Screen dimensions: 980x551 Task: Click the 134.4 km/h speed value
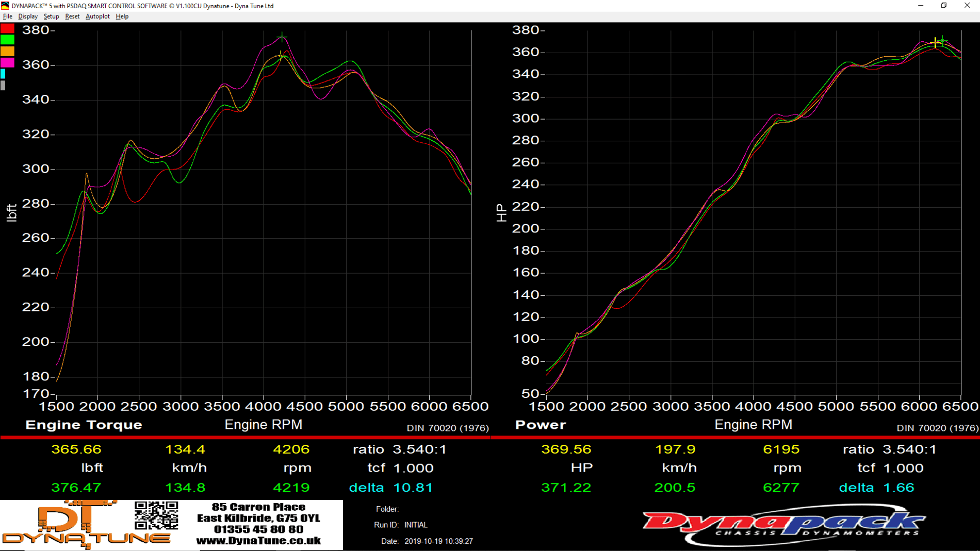point(185,449)
